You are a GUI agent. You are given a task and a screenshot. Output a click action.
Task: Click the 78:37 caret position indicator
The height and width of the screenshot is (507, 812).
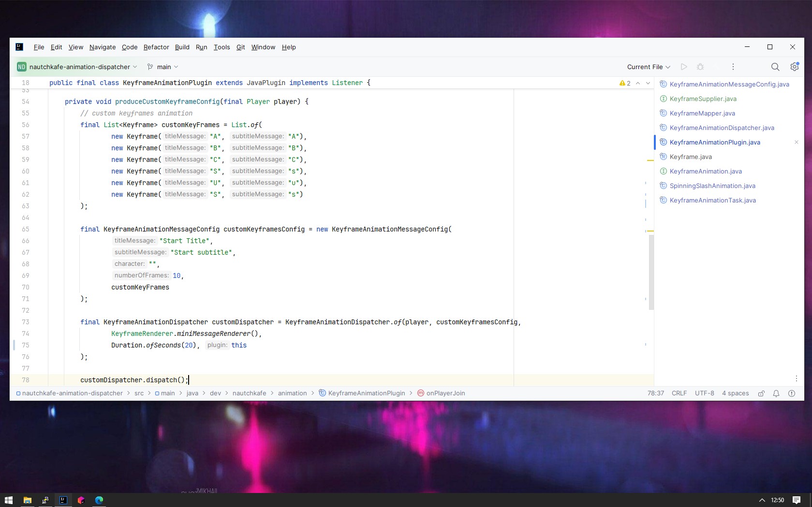(x=656, y=393)
